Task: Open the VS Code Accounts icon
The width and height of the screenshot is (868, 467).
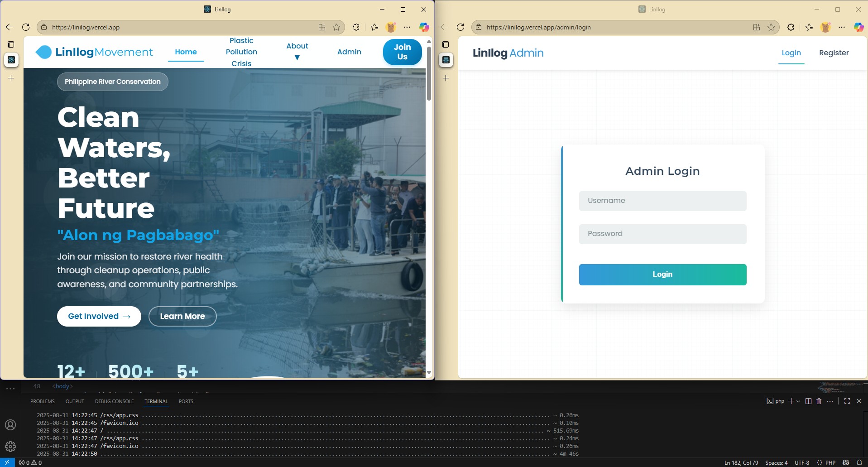Action: point(10,425)
